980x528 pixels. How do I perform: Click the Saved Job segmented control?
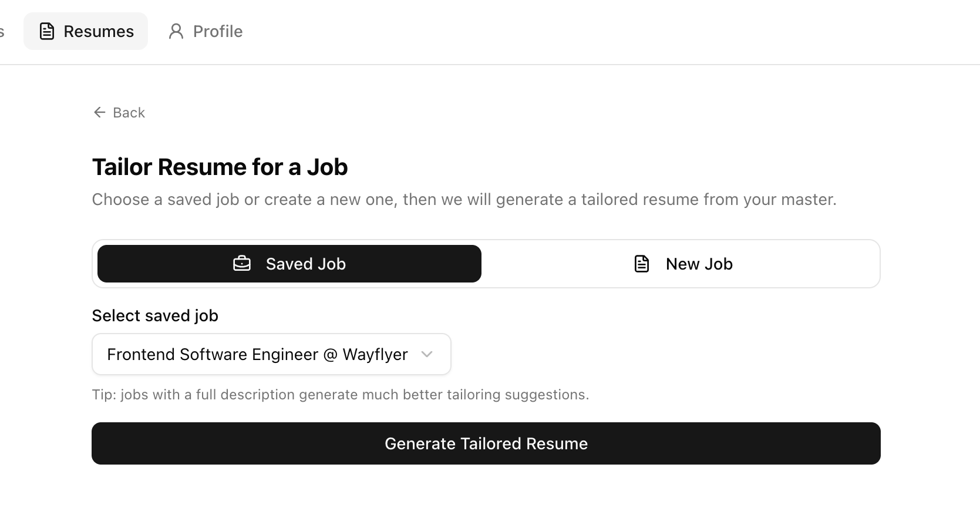tap(288, 263)
